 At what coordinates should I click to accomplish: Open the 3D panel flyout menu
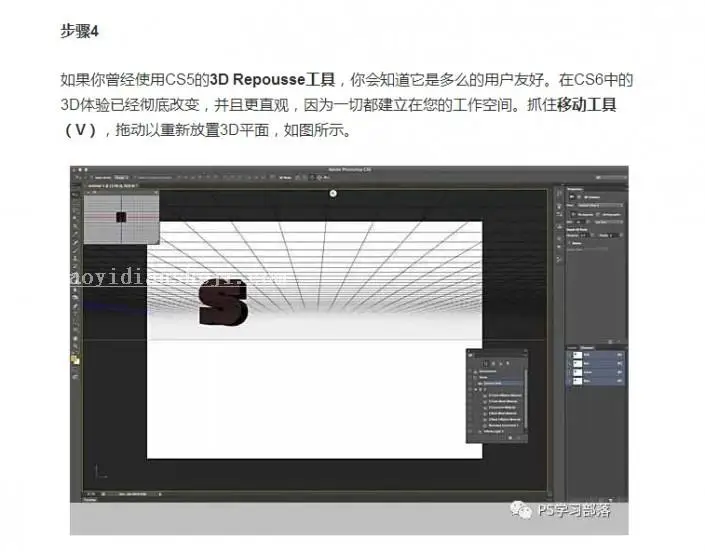click(x=525, y=353)
